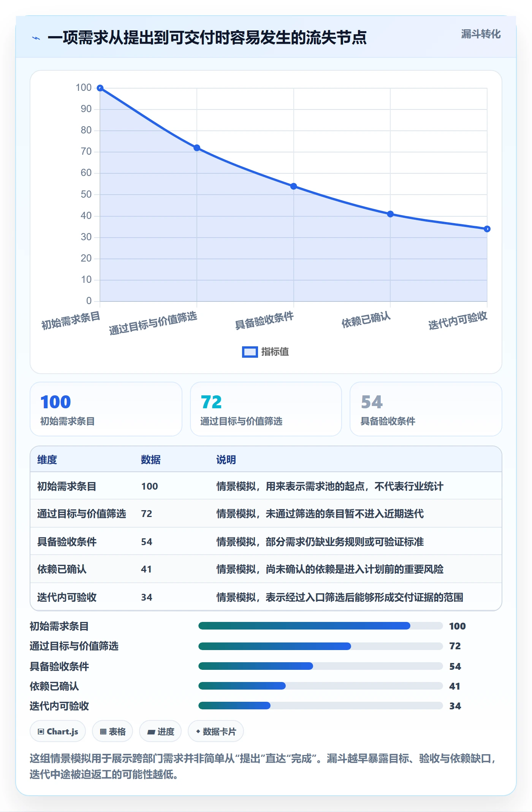Click the Chart.js tag chip
532x812 pixels.
[x=58, y=731]
